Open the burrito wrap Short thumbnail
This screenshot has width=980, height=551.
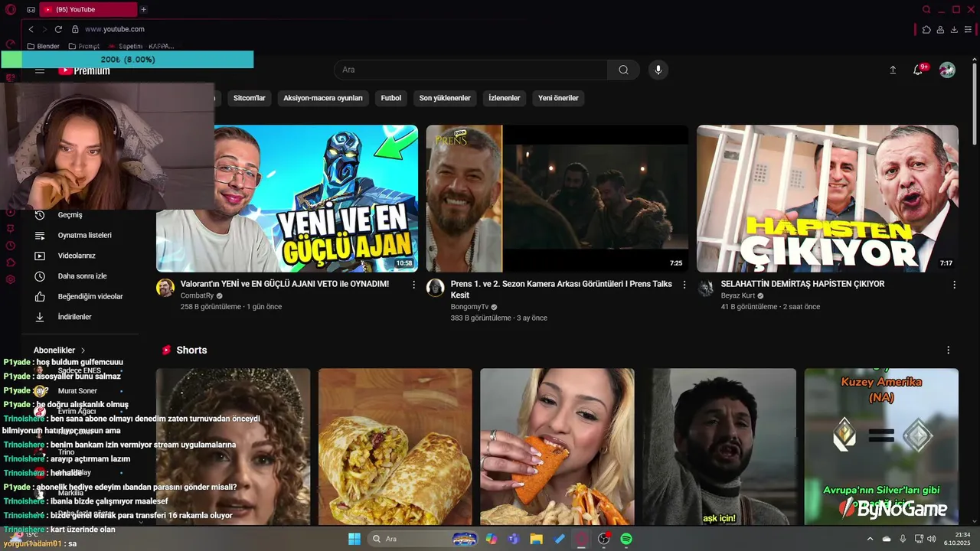pyautogui.click(x=395, y=447)
